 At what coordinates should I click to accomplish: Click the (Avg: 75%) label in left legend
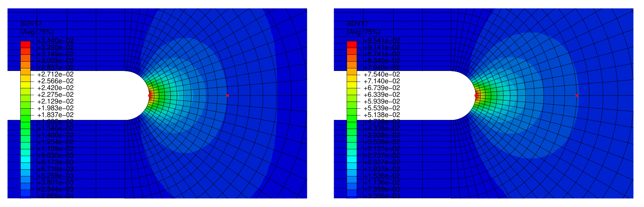coord(37,32)
